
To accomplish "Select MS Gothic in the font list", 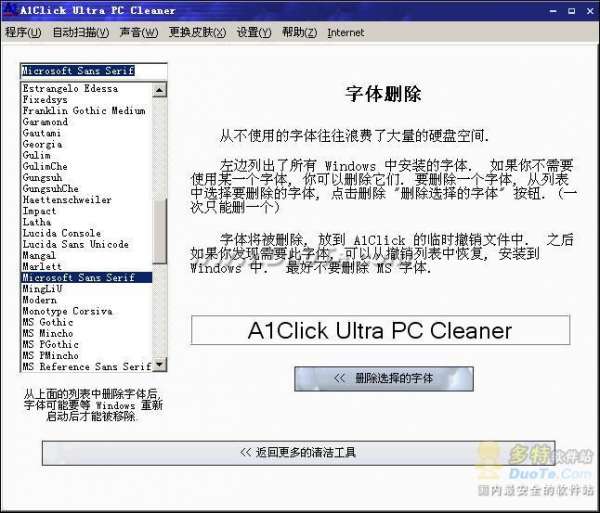I will pyautogui.click(x=86, y=322).
